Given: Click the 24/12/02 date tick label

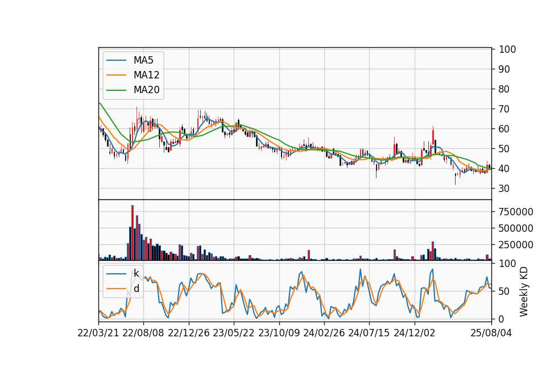Looking at the screenshot, I should 415,333.
